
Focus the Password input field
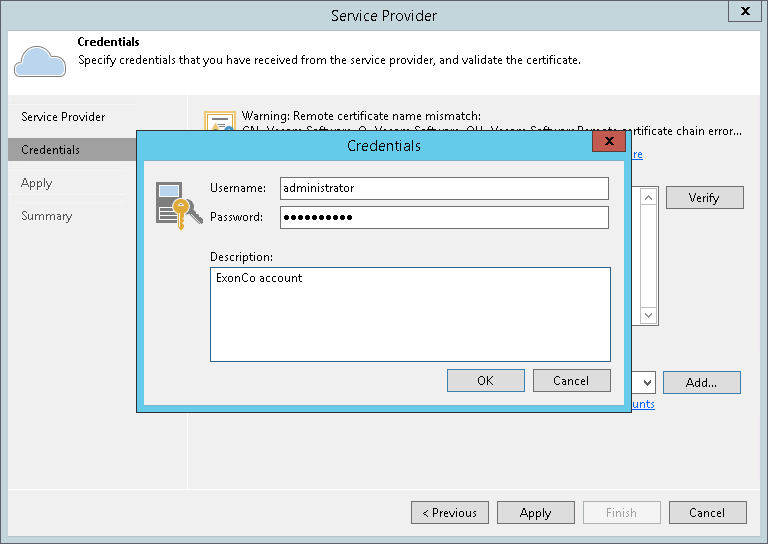click(x=444, y=217)
